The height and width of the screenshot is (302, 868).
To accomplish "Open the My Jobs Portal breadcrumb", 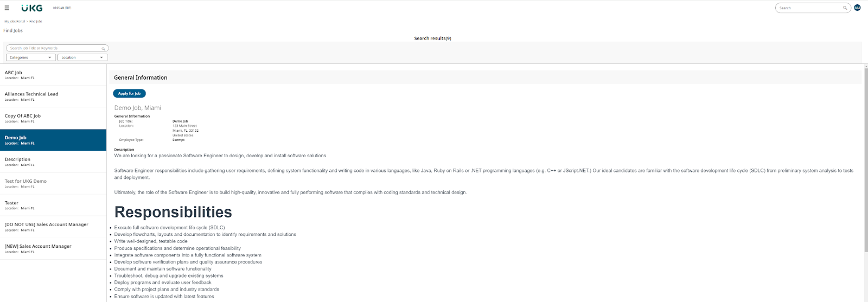I will coord(15,22).
